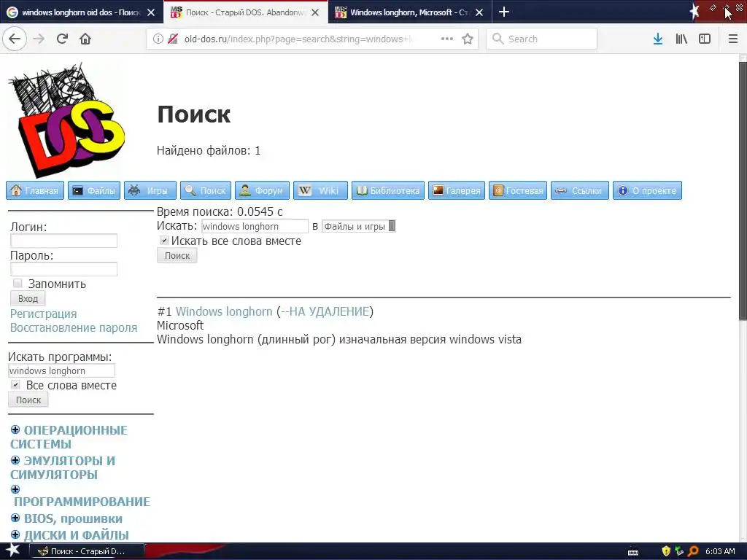Expand ПРОГРАММИРОВАНИЕ category
747x560 pixels.
(15, 489)
